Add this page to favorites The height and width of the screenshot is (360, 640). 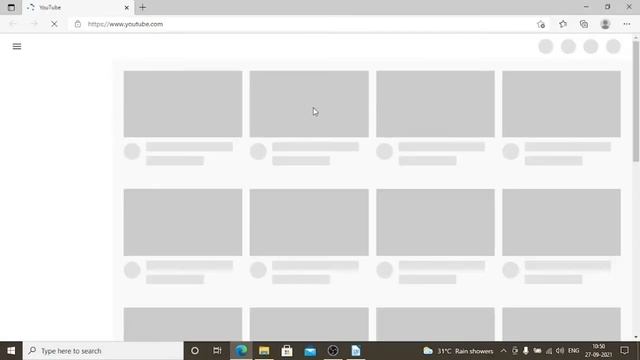[x=541, y=24]
